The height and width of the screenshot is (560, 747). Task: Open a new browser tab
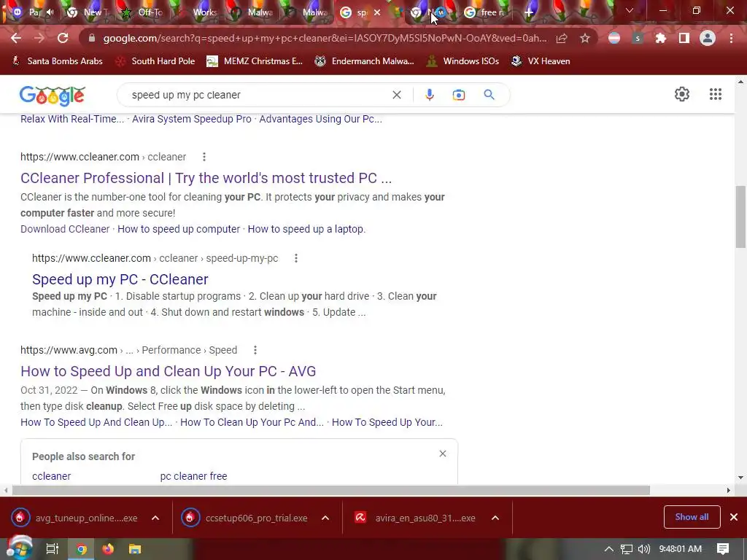528,12
